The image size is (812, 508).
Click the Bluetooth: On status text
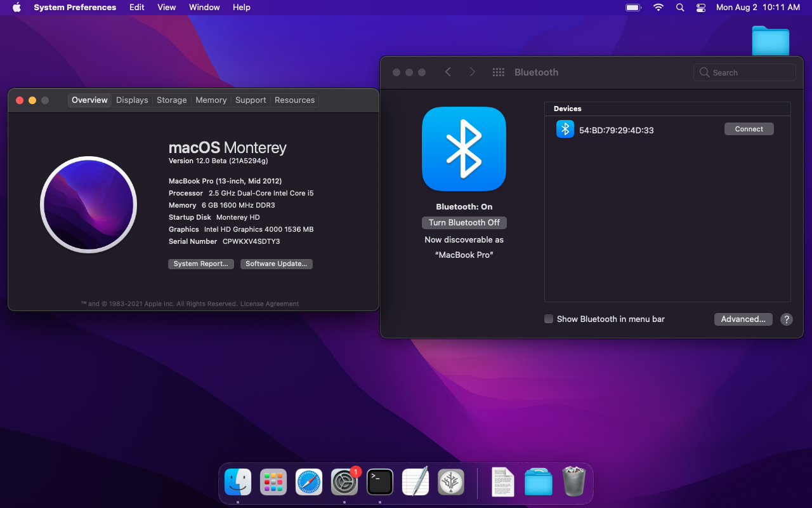point(464,207)
